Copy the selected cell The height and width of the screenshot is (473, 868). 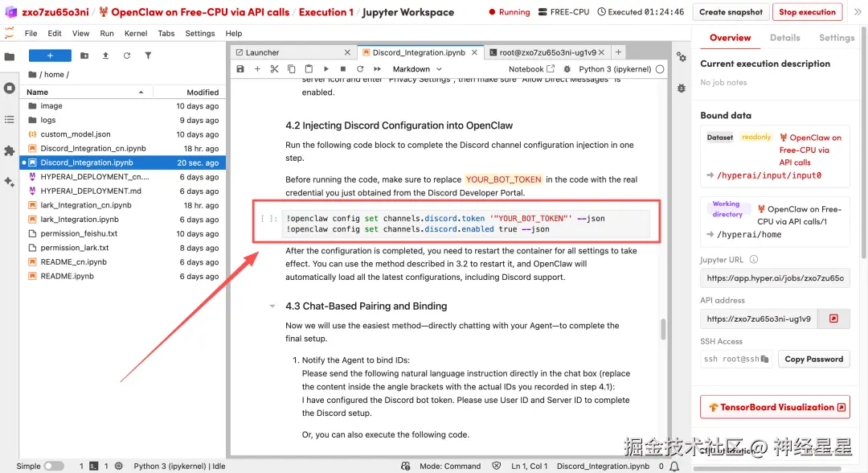point(292,69)
